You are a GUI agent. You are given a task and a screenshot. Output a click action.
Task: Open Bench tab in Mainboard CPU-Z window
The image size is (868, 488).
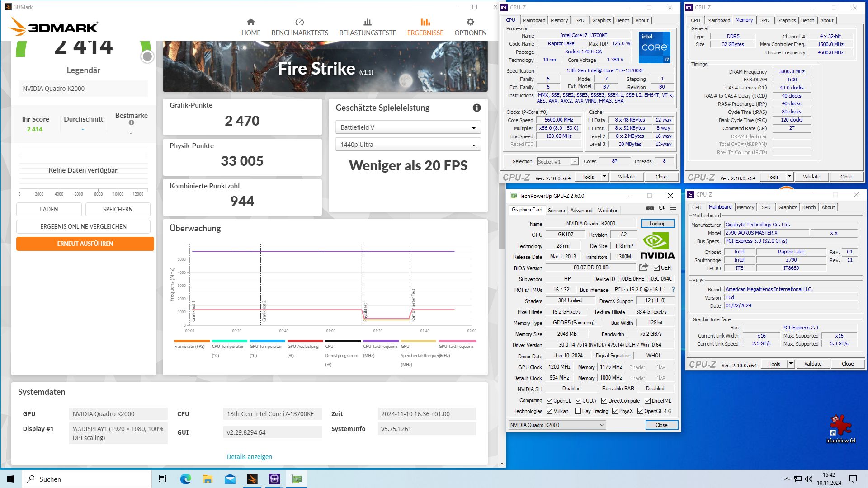809,207
